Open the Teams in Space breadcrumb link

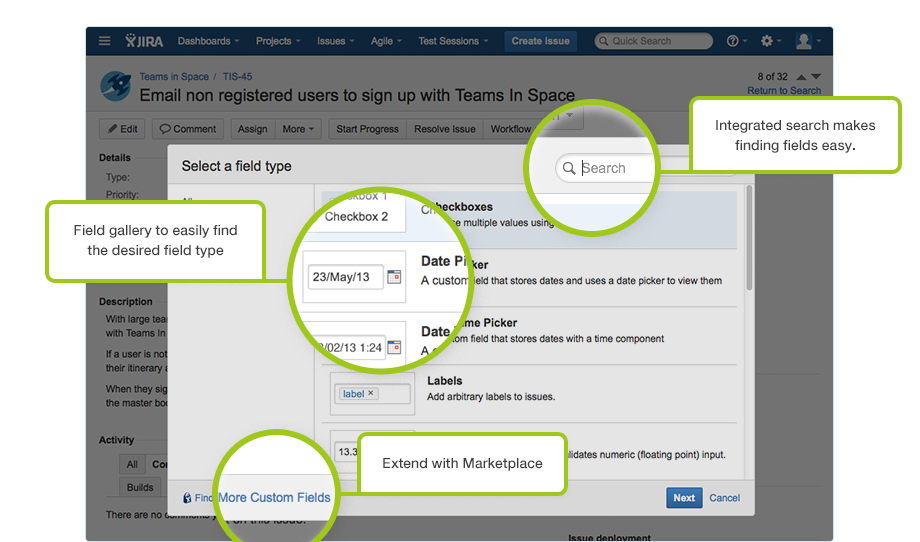(x=174, y=76)
